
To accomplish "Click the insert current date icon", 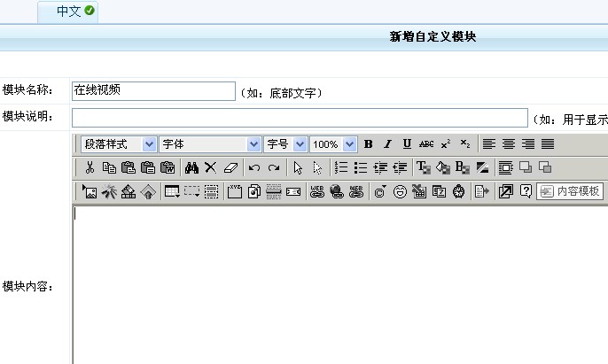I will point(439,191).
